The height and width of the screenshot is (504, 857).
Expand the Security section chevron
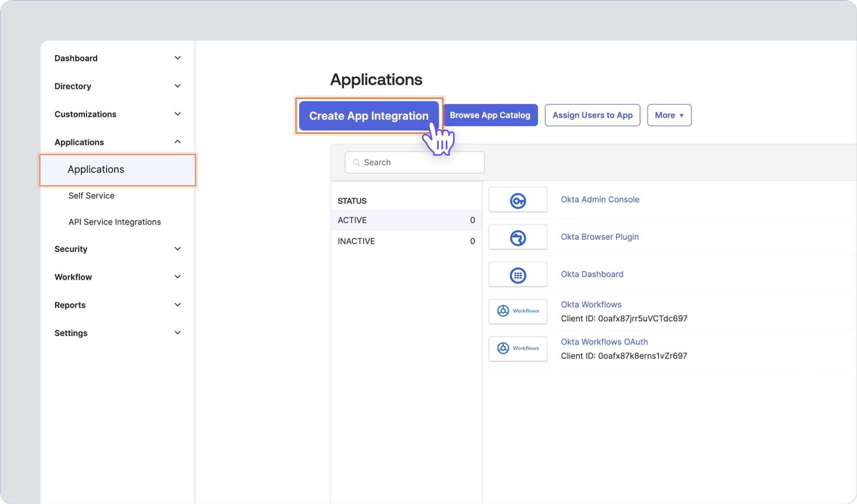[x=177, y=249]
